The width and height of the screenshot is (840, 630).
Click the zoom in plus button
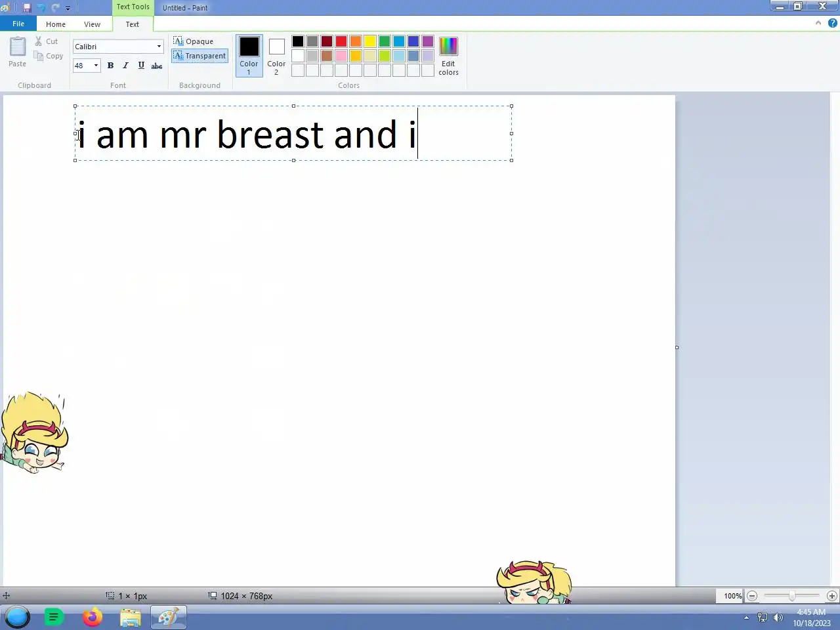click(x=832, y=596)
